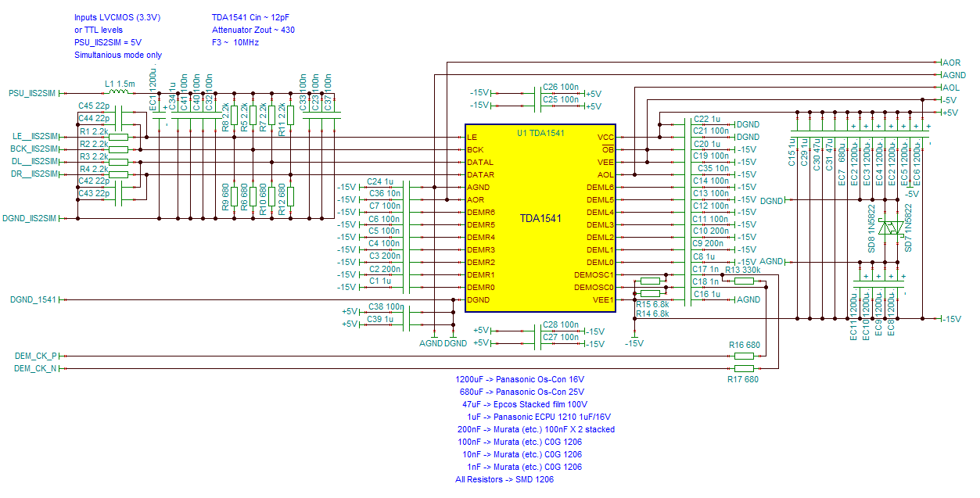Click the VCC pin label on chip
This screenshot has width=980, height=498.
605,137
